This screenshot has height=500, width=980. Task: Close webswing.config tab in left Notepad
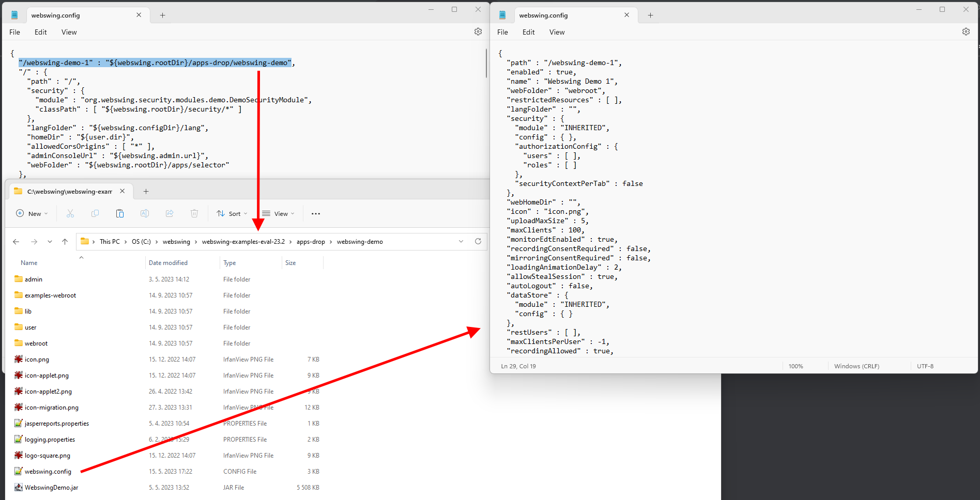click(x=139, y=15)
